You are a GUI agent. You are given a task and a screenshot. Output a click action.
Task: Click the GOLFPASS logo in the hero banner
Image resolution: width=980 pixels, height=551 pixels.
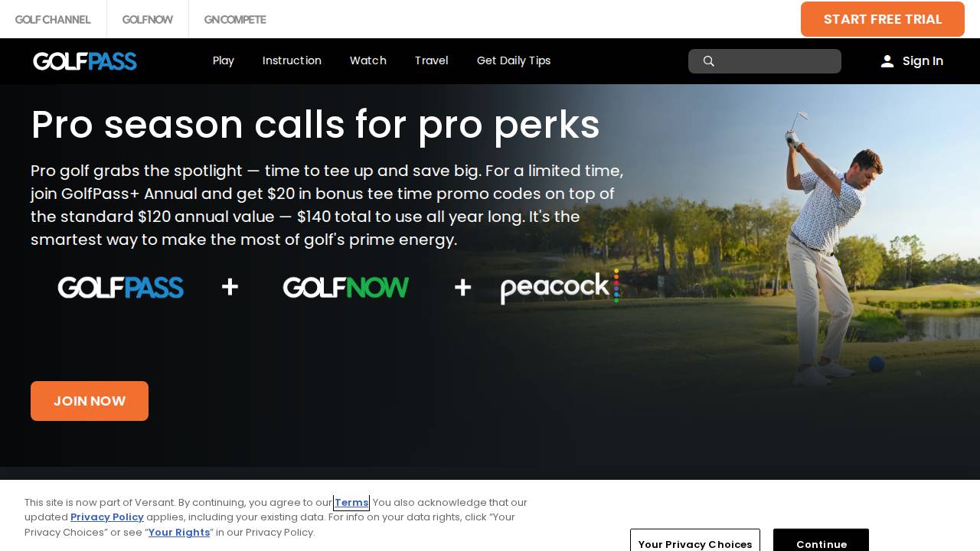[x=120, y=287]
